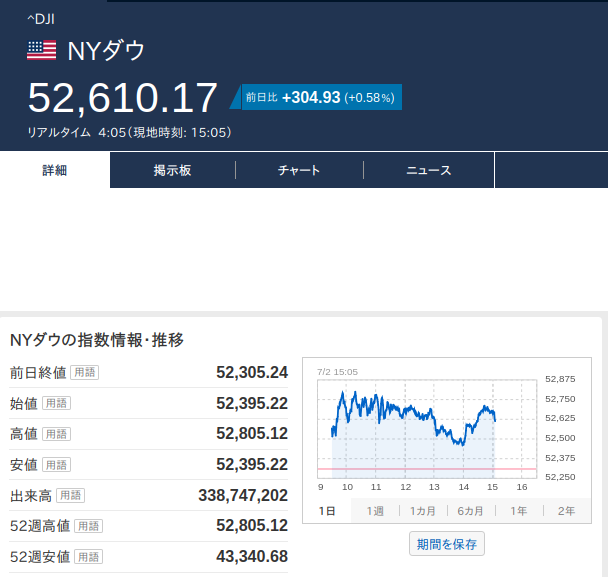
Task: Click the 52,395.22 opening price value
Action: pos(252,403)
